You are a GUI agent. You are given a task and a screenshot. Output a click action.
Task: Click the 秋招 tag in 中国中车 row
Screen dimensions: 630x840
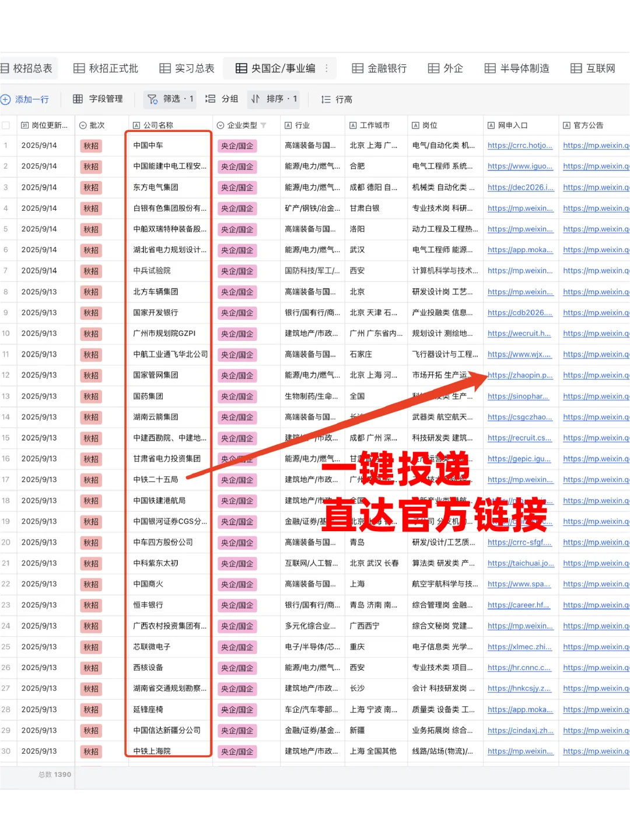pyautogui.click(x=91, y=146)
